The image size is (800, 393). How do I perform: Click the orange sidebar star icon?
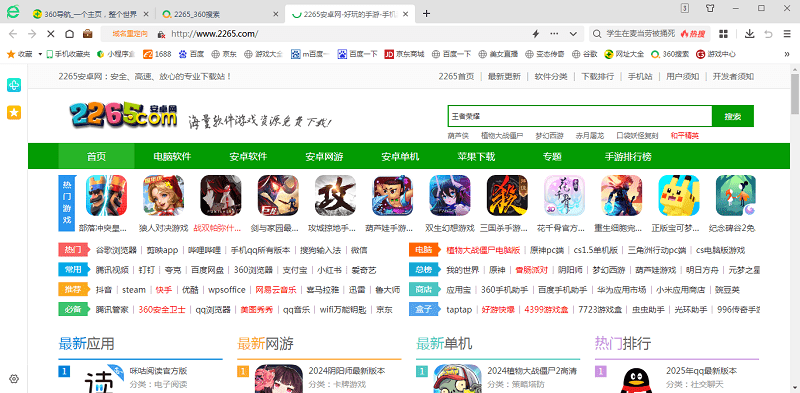[x=14, y=113]
